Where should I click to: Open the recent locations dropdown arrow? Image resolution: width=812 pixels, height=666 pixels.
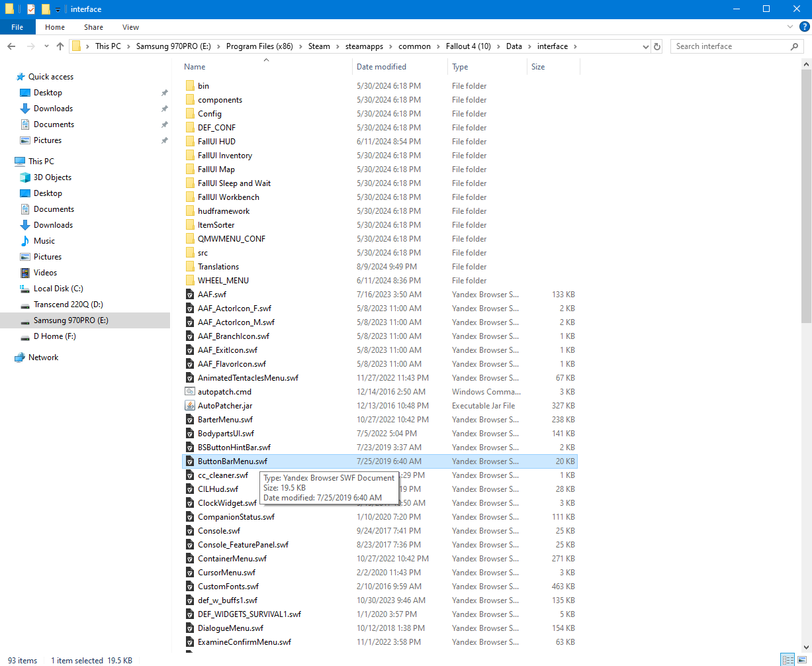coord(46,46)
